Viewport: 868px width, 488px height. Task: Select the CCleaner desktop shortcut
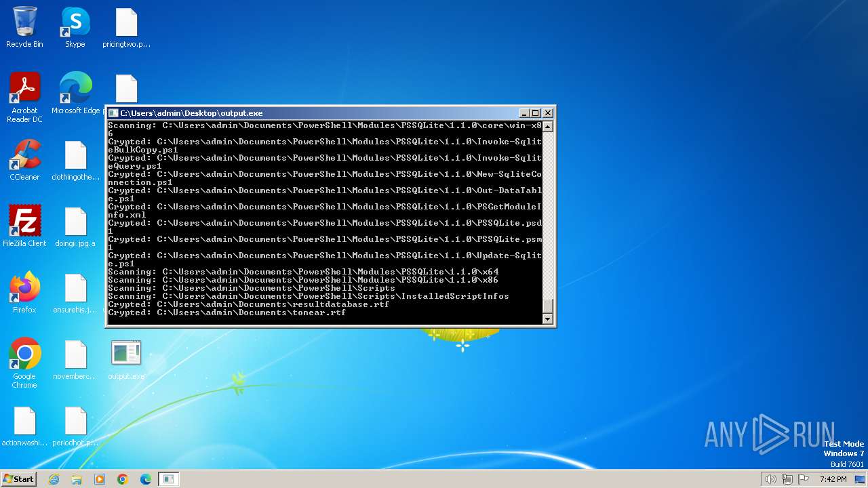click(24, 160)
